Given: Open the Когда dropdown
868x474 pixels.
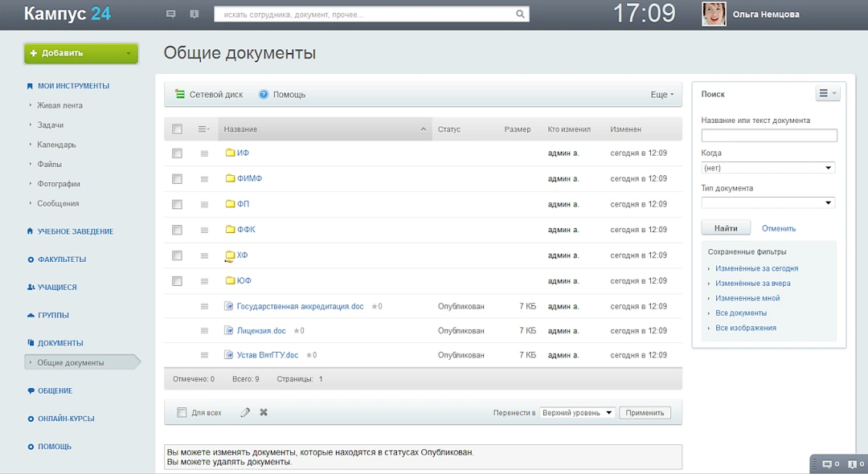Looking at the screenshot, I should [768, 167].
